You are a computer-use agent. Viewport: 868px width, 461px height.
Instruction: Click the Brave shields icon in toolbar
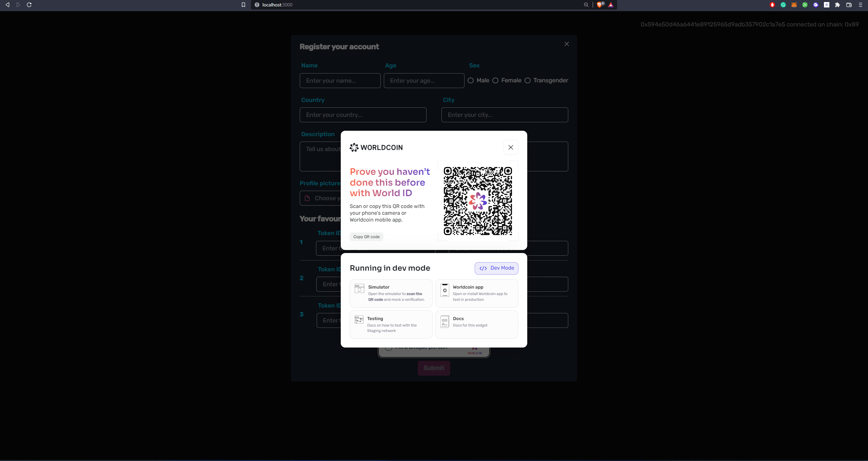(x=599, y=5)
